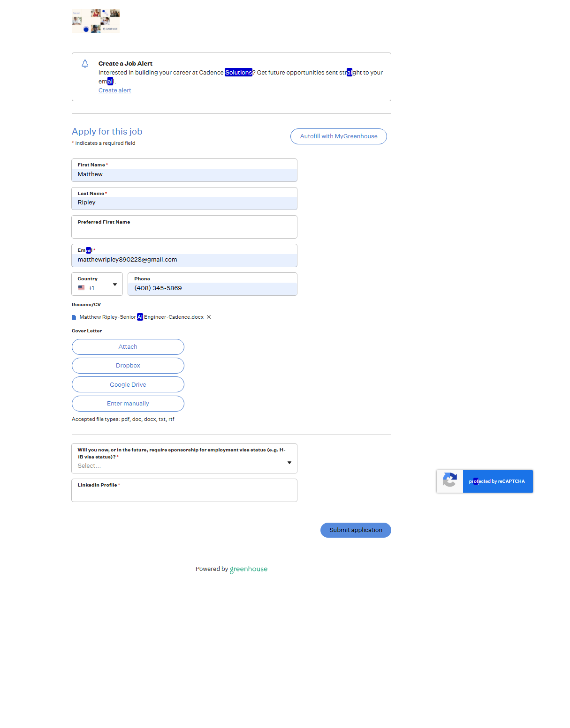Click the Cadence company logo image
The height and width of the screenshot is (728, 570).
[96, 21]
